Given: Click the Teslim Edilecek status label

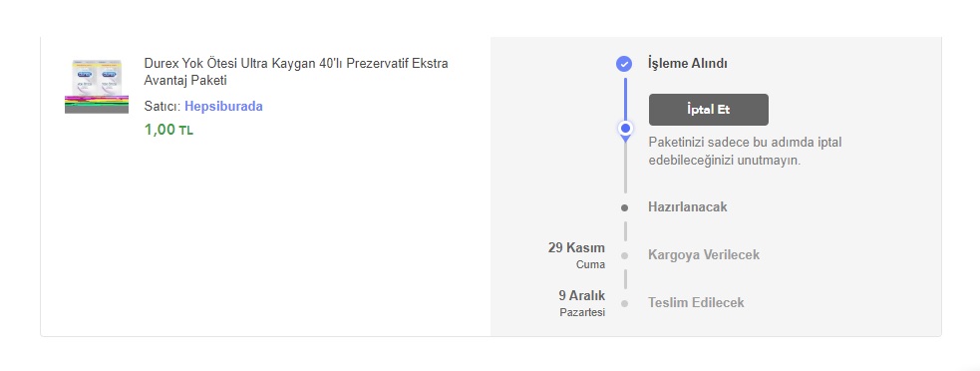Looking at the screenshot, I should pos(696,303).
